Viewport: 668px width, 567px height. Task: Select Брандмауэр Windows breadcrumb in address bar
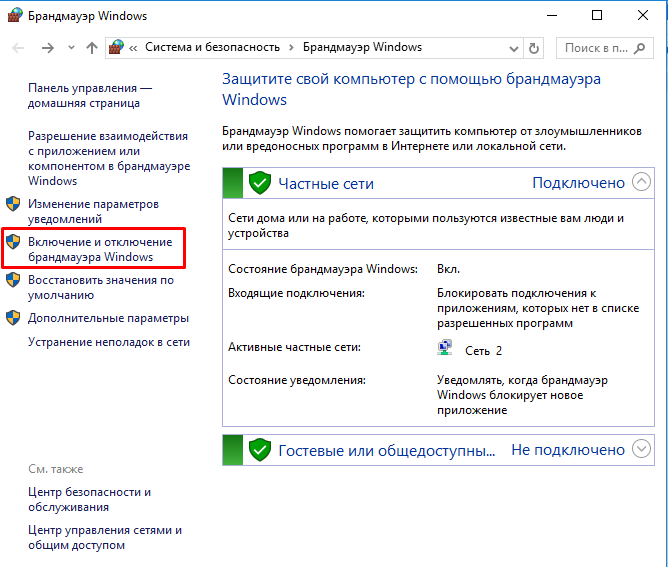362,48
